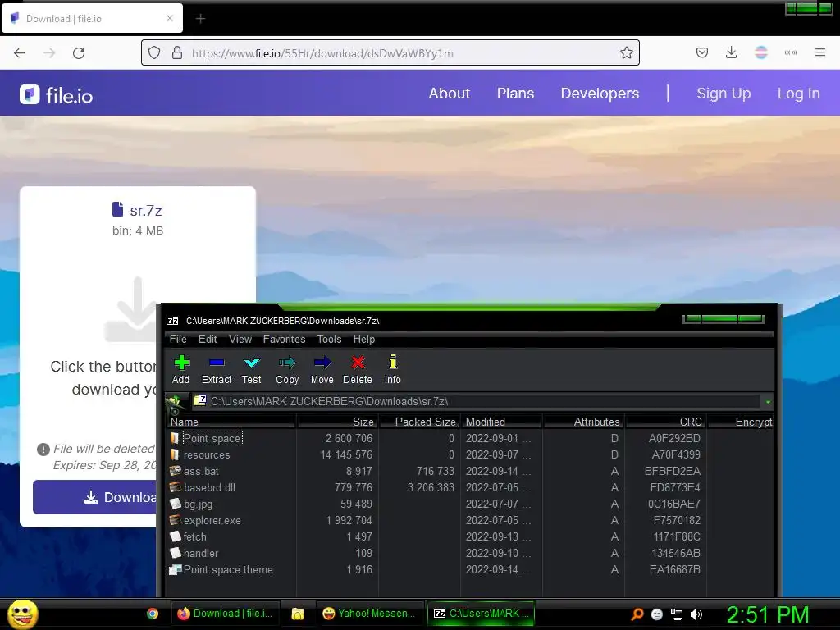Open browser downloads panel
The height and width of the screenshot is (630, 840).
coord(731,52)
